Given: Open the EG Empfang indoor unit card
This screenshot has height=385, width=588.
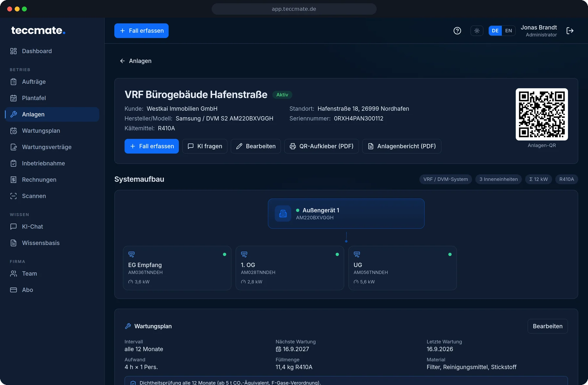Looking at the screenshot, I should (177, 268).
